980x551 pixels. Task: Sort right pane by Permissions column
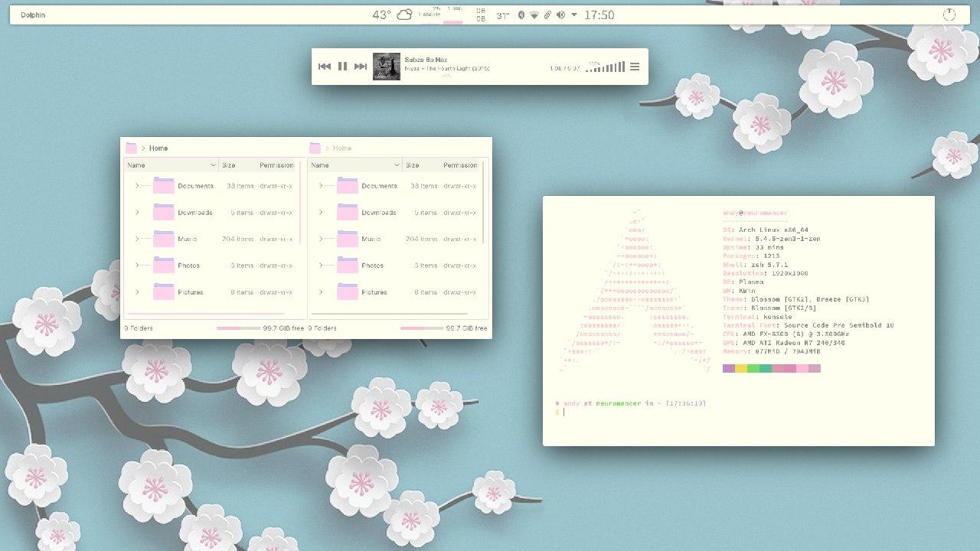coord(460,165)
